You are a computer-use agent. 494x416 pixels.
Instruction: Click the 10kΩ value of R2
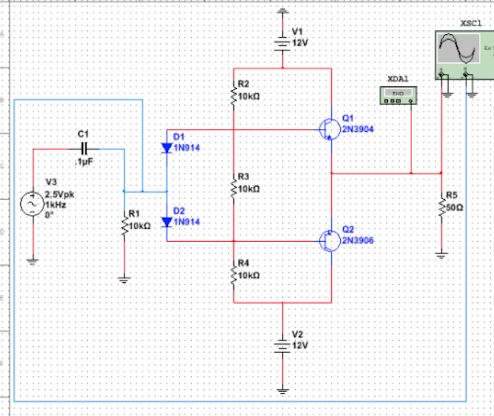point(249,96)
